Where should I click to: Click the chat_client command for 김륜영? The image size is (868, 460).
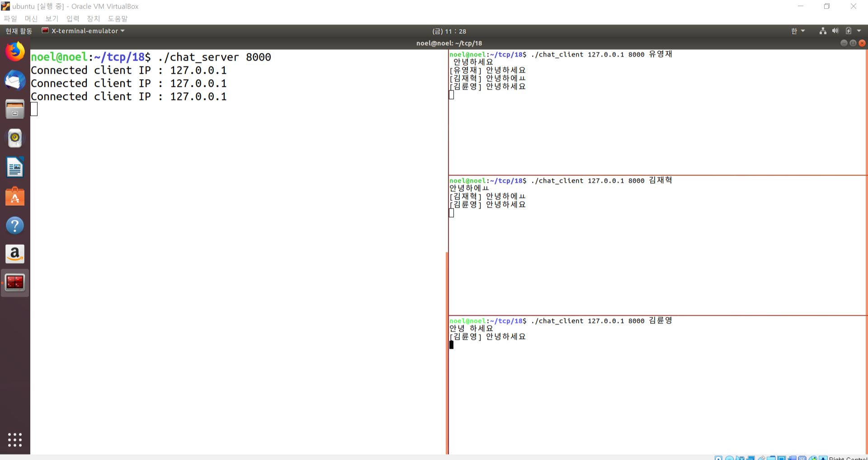pyautogui.click(x=601, y=321)
